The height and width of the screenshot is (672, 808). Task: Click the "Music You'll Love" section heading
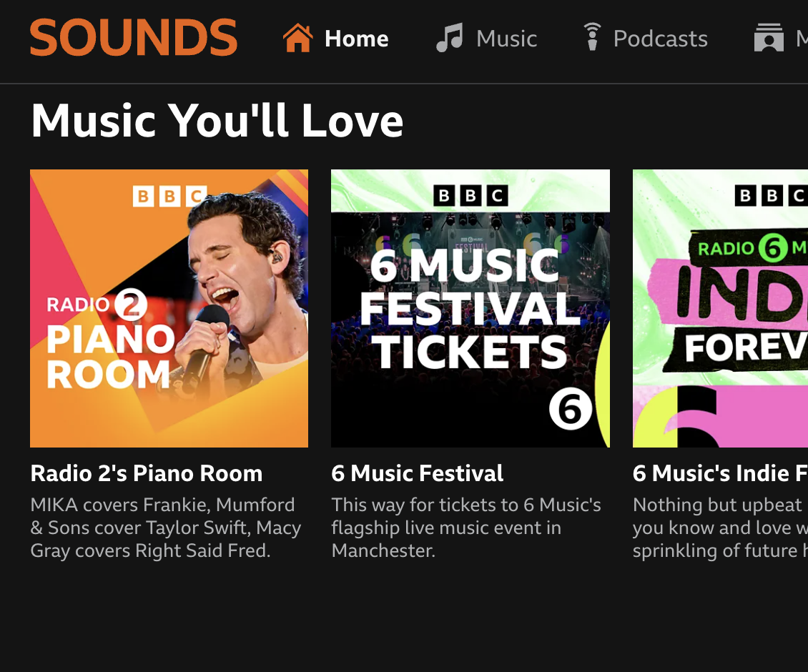(217, 120)
